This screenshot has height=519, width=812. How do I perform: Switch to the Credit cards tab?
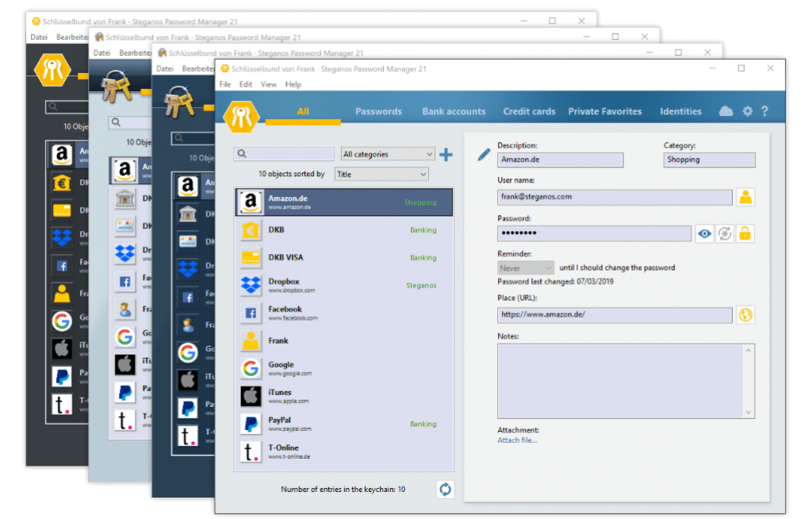click(x=529, y=111)
